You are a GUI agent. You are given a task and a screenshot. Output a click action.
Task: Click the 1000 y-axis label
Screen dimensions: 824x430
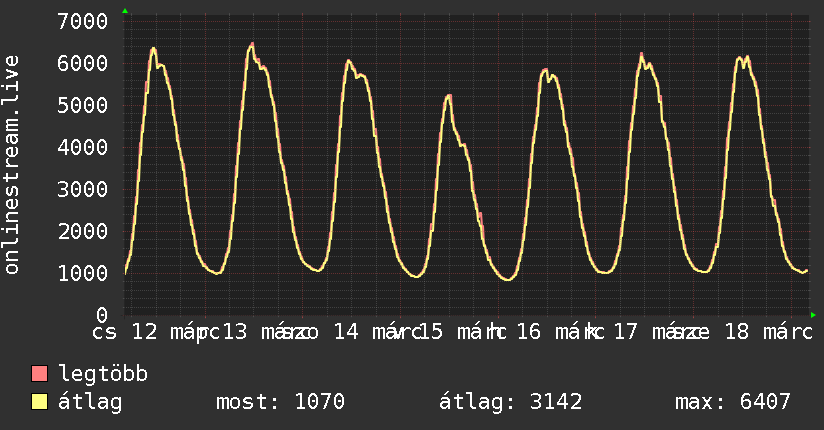83,273
